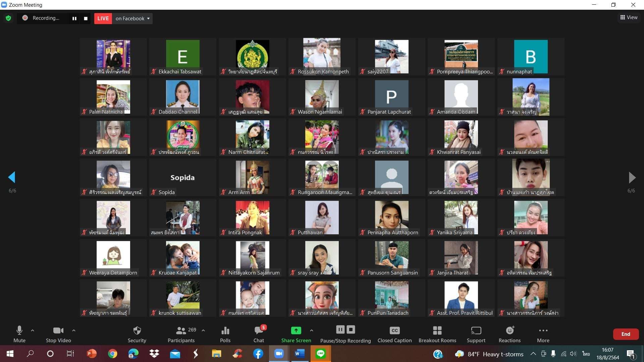Open the Breakout Rooms icon

click(437, 331)
